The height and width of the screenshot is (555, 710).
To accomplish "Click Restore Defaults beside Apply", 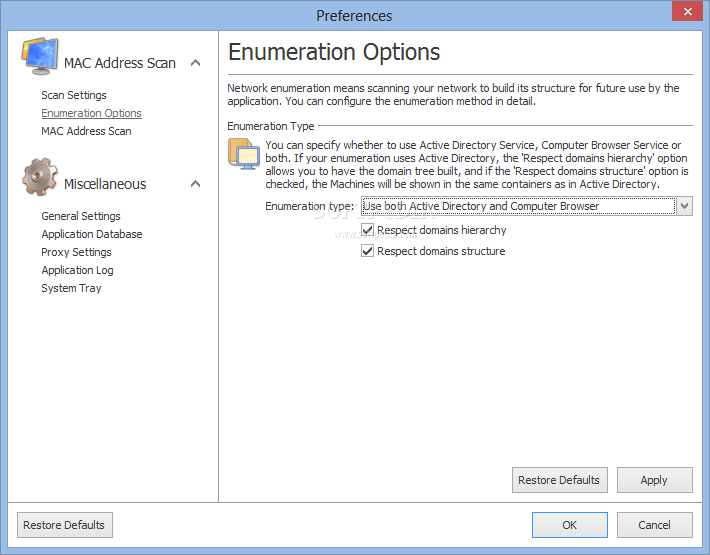I will (x=560, y=480).
